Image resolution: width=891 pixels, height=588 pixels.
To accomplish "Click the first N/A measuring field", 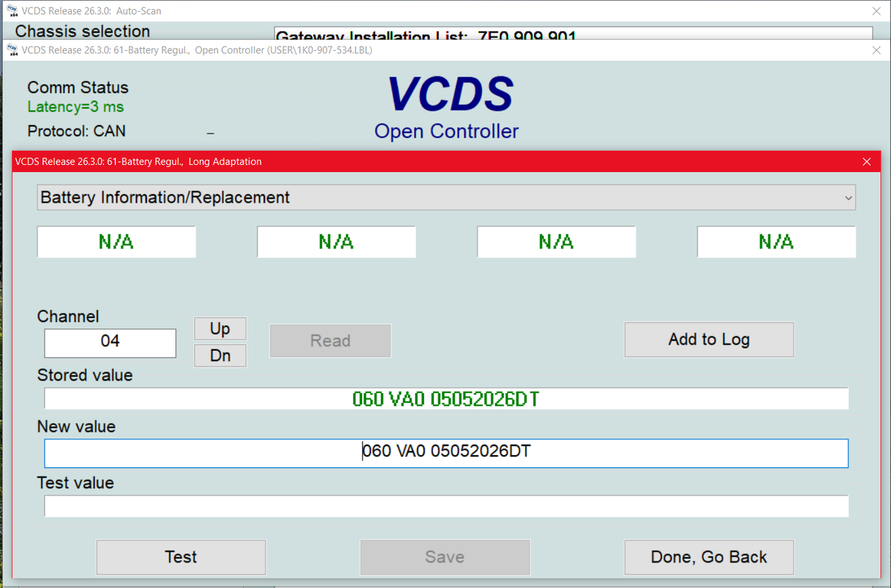I will pyautogui.click(x=116, y=242).
